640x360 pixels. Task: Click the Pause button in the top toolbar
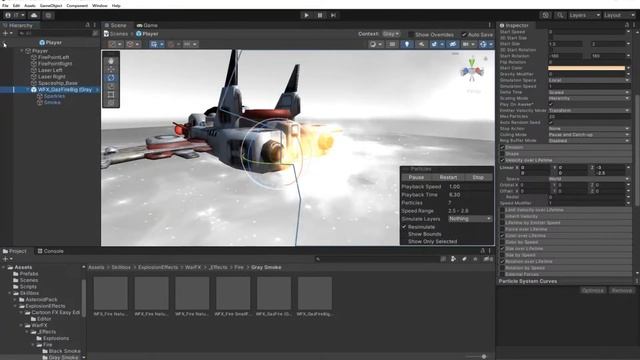coord(320,15)
